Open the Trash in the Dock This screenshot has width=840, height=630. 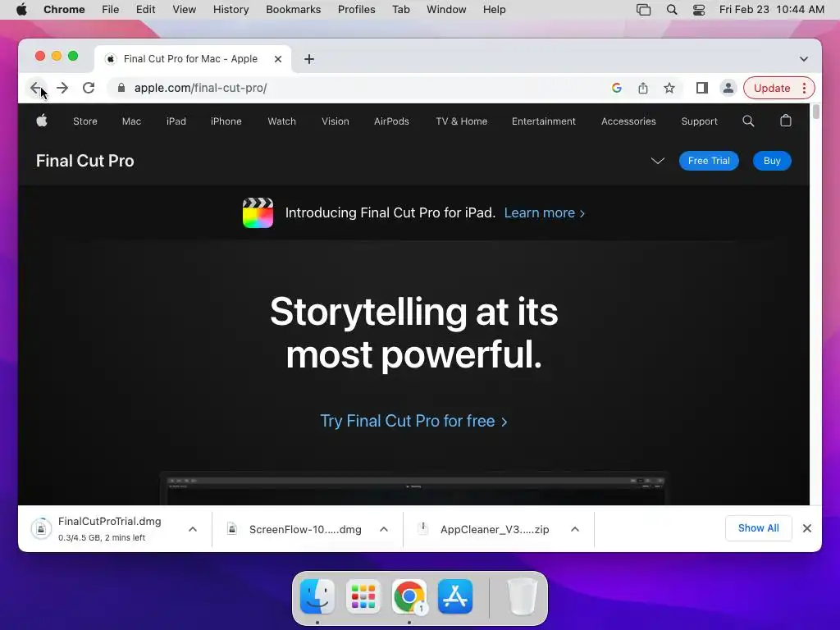click(523, 596)
